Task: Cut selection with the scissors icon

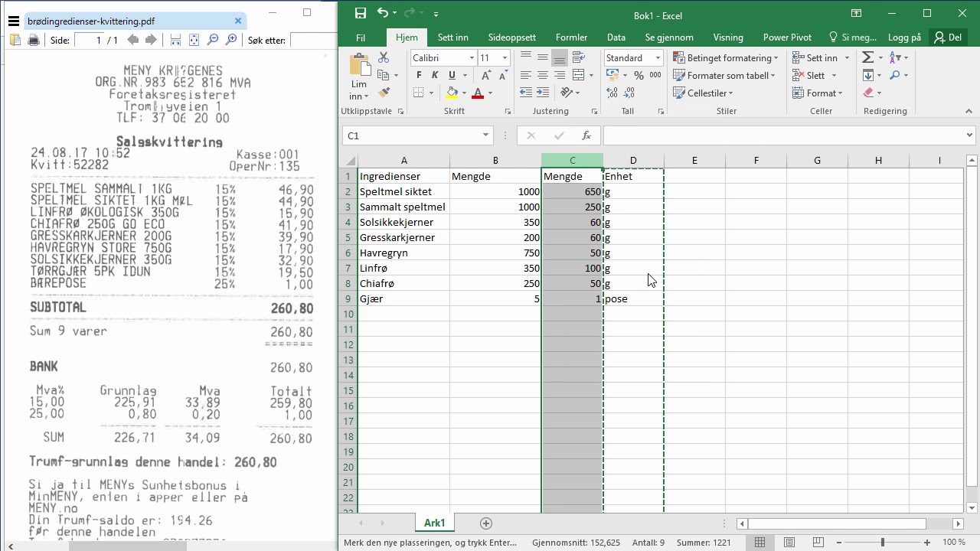Action: click(x=384, y=57)
